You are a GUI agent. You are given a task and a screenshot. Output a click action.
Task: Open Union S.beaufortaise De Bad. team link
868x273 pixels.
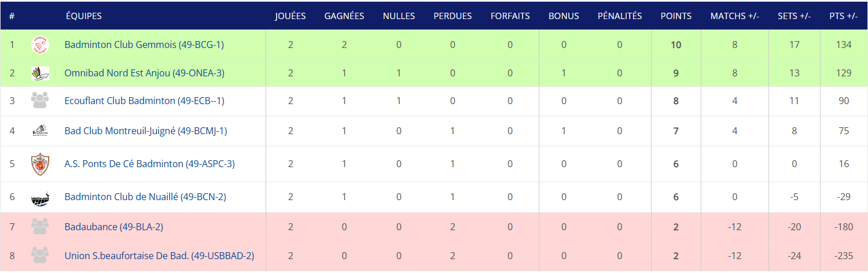click(160, 255)
